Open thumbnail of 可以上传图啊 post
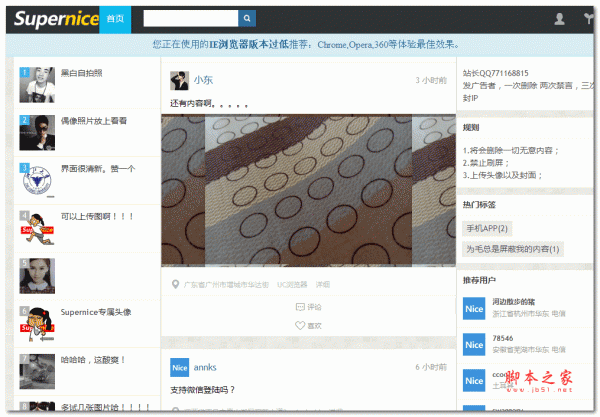600x417 pixels. (37, 228)
